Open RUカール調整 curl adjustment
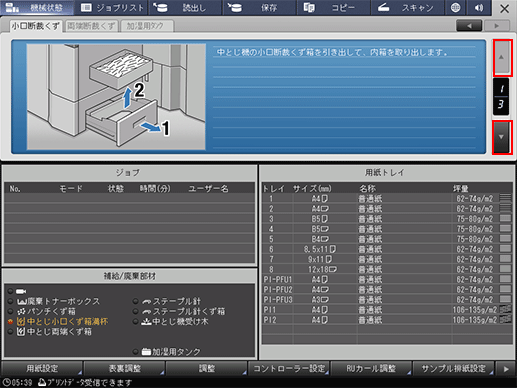 [x=371, y=368]
